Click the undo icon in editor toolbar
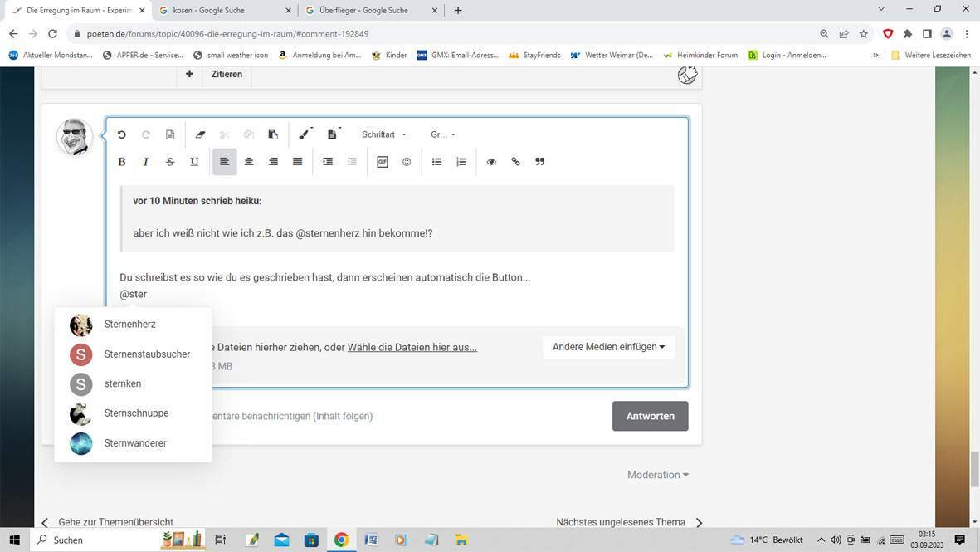Screen dimensions: 980x552 click(x=122, y=134)
